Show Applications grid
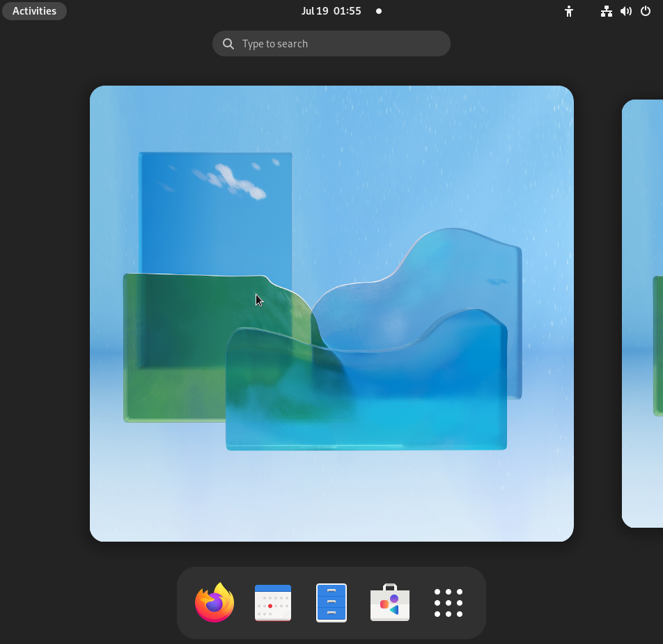This screenshot has height=644, width=663. tap(448, 603)
